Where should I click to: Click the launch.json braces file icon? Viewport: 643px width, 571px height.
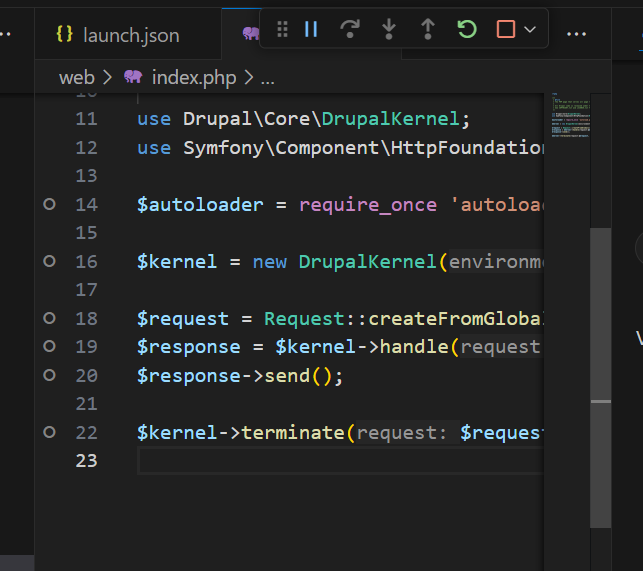64,34
